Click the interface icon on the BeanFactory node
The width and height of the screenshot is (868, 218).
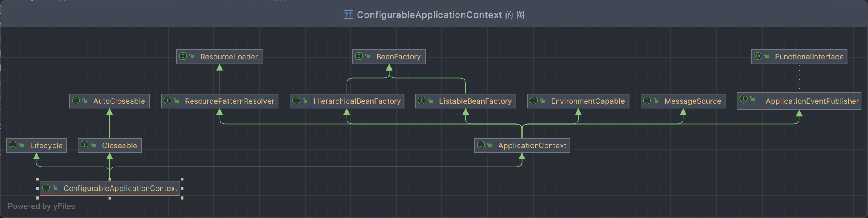(359, 56)
